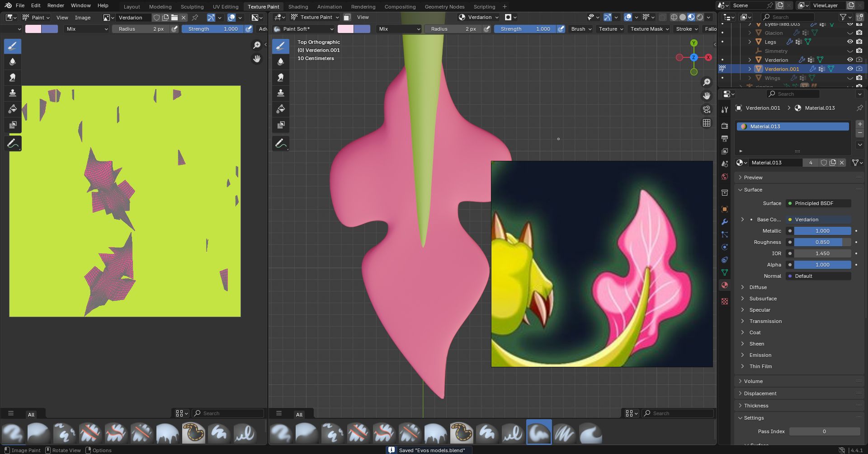Open the World properties tab
The height and width of the screenshot is (454, 868).
tap(725, 177)
